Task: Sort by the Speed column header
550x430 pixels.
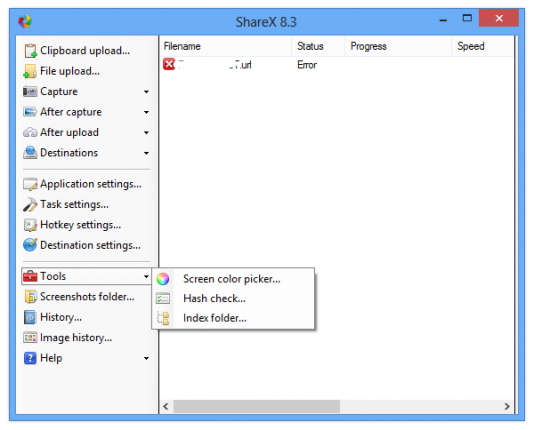Action: tap(483, 46)
